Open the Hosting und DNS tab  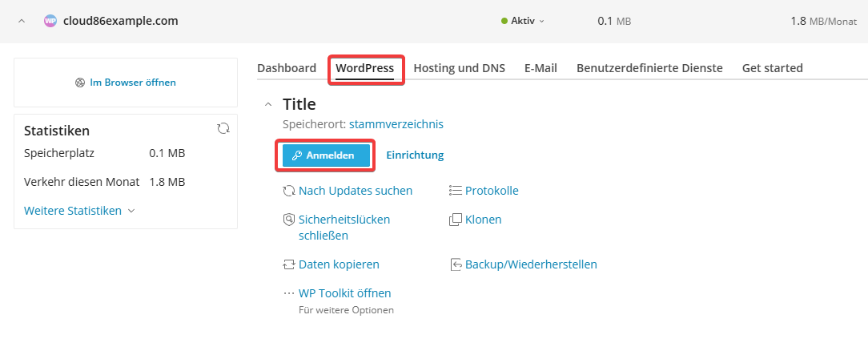460,68
